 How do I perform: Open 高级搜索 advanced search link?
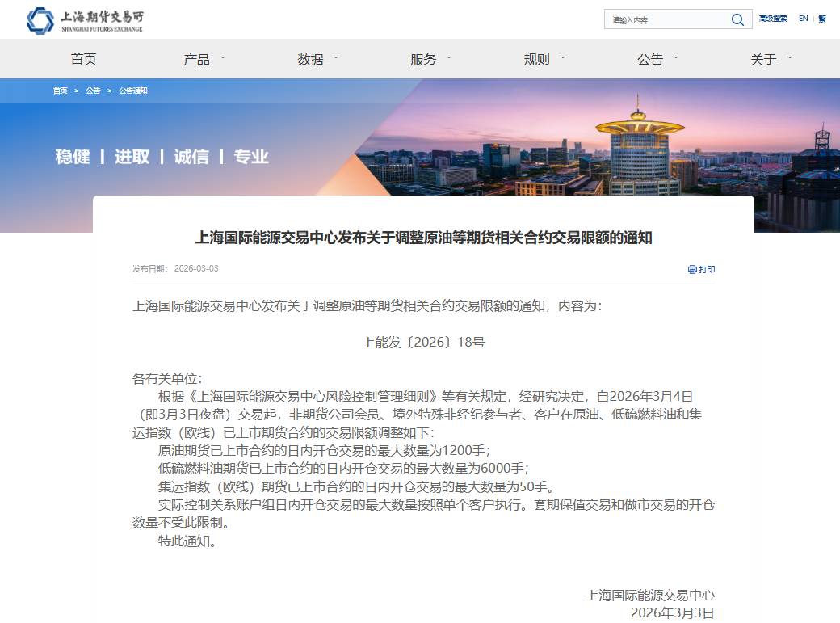tap(772, 19)
